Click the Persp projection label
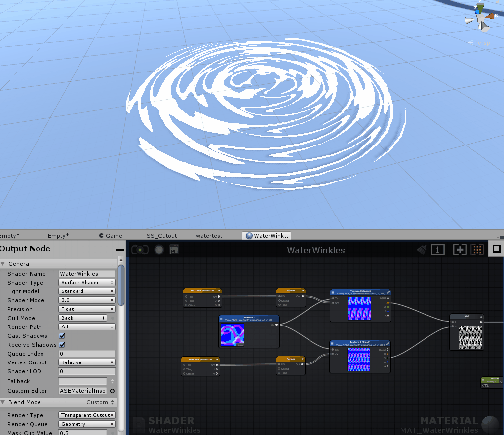This screenshot has height=435, width=504. click(479, 43)
